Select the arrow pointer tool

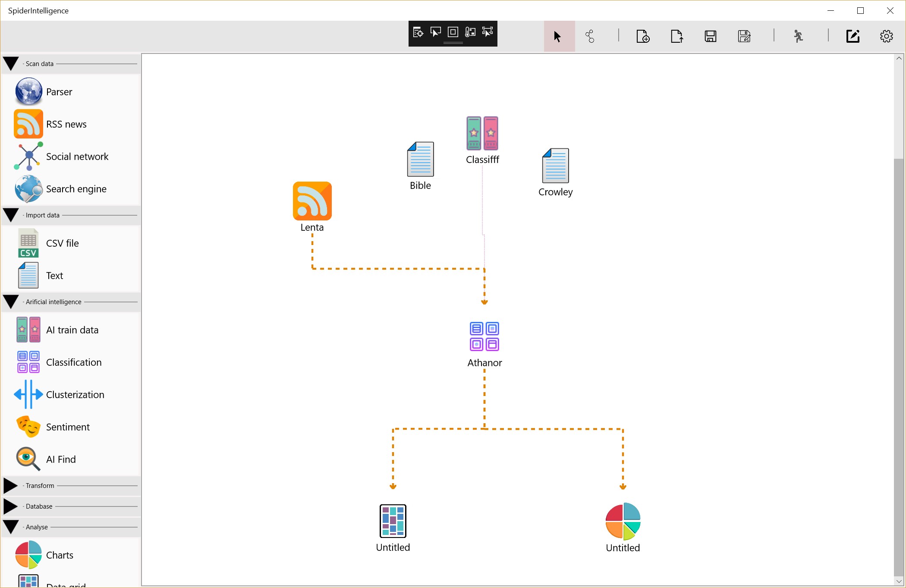tap(558, 37)
